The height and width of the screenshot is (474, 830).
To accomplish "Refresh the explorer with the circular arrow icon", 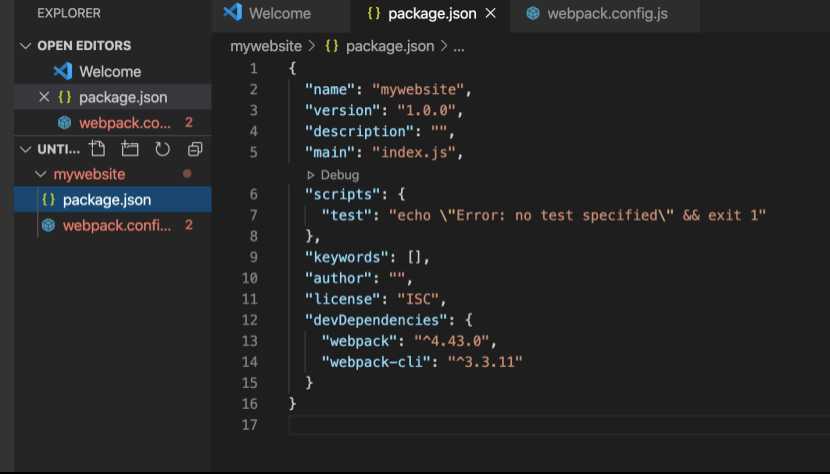I will pyautogui.click(x=163, y=149).
